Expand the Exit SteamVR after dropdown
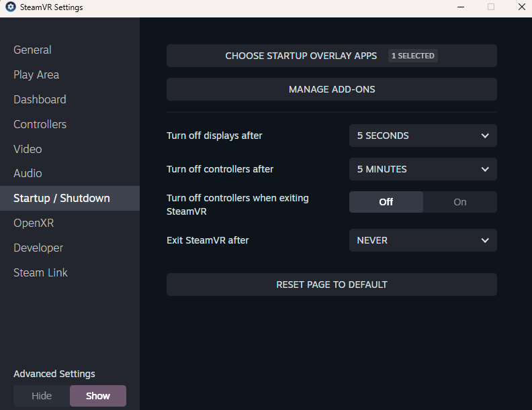 pyautogui.click(x=423, y=240)
